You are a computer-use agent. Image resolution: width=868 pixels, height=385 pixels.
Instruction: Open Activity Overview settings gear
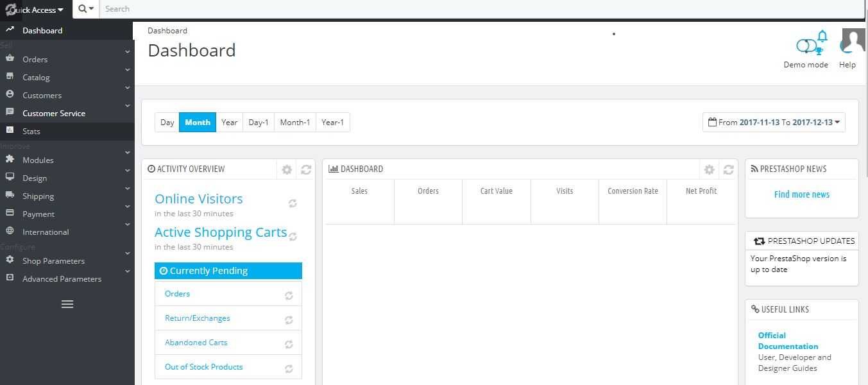[287, 169]
